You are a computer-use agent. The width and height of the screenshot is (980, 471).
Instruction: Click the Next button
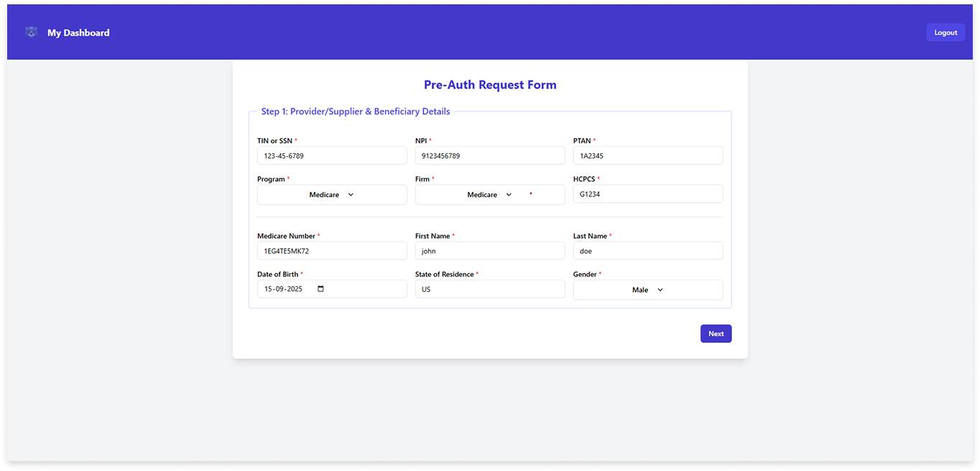pyautogui.click(x=716, y=334)
